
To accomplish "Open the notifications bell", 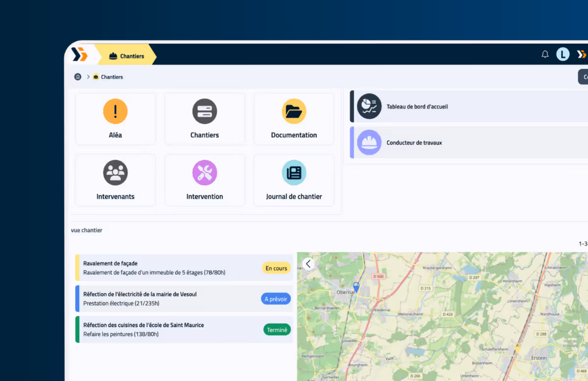I will 545,54.
